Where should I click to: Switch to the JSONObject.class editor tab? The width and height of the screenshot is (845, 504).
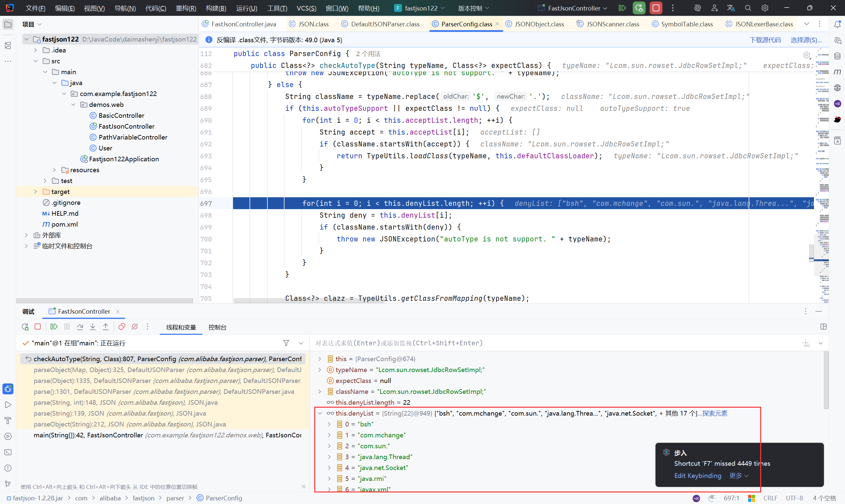click(539, 24)
